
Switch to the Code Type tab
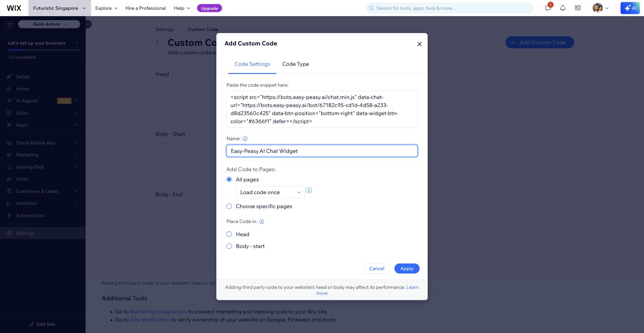[x=296, y=64]
